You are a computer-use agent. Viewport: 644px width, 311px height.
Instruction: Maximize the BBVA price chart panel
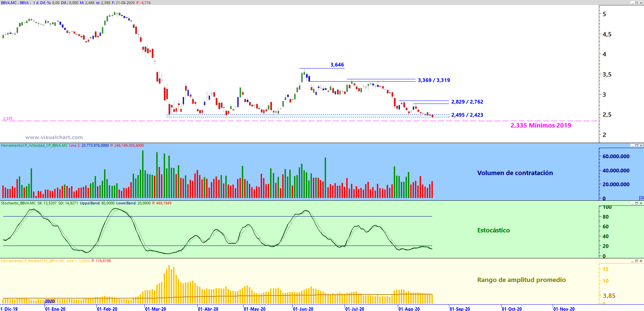tap(637, 3)
